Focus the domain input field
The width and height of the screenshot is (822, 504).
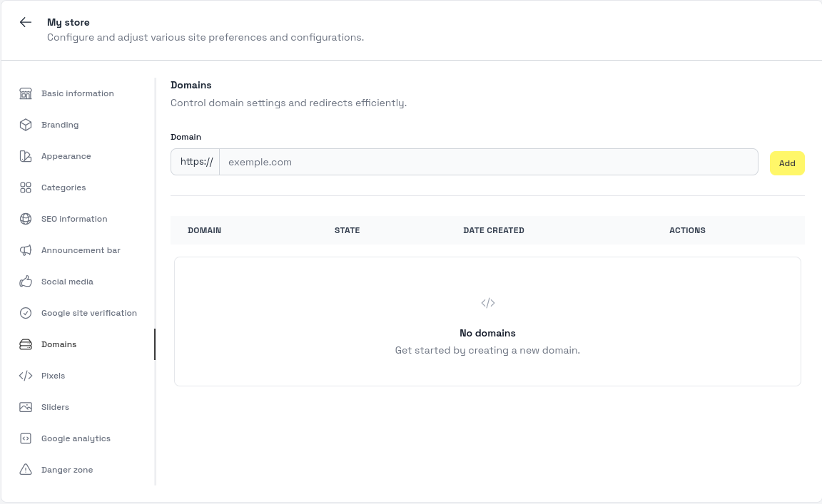(x=488, y=162)
